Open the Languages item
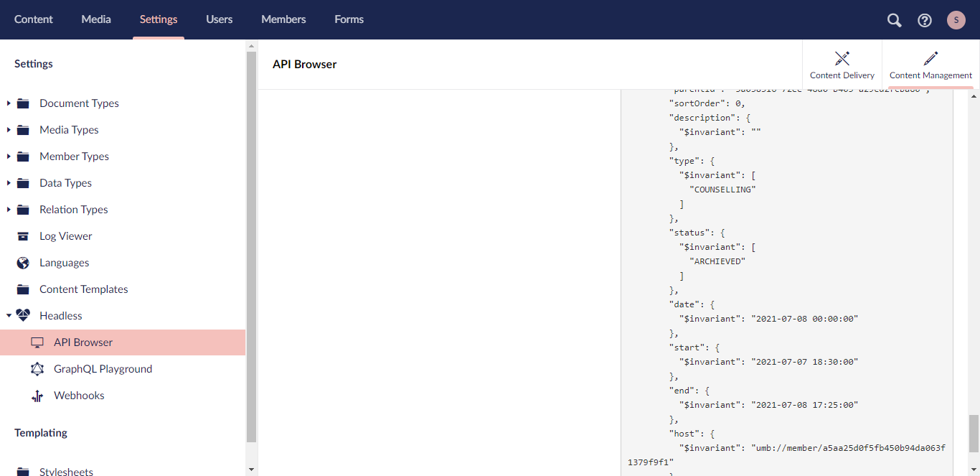This screenshot has height=476, width=980. click(x=64, y=263)
